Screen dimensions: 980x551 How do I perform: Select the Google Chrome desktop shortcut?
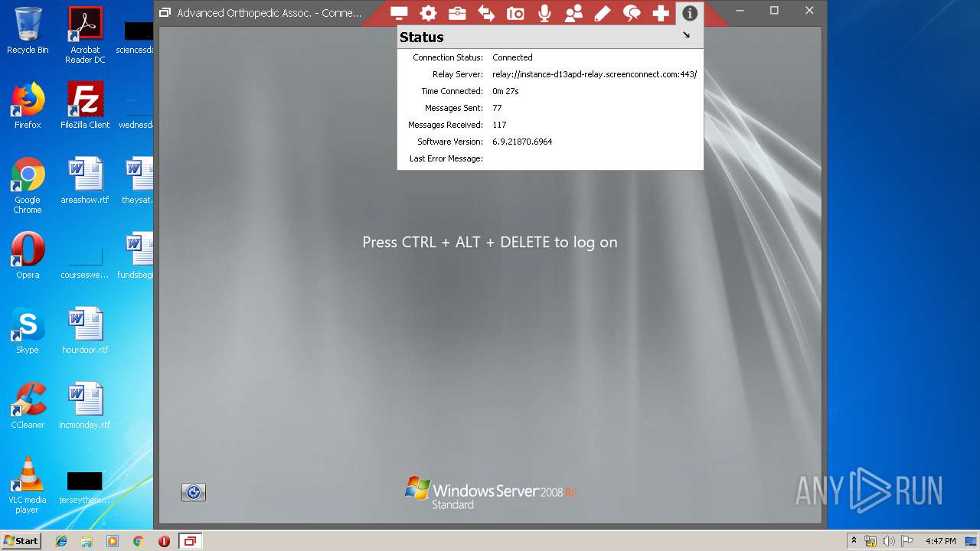[x=28, y=185]
